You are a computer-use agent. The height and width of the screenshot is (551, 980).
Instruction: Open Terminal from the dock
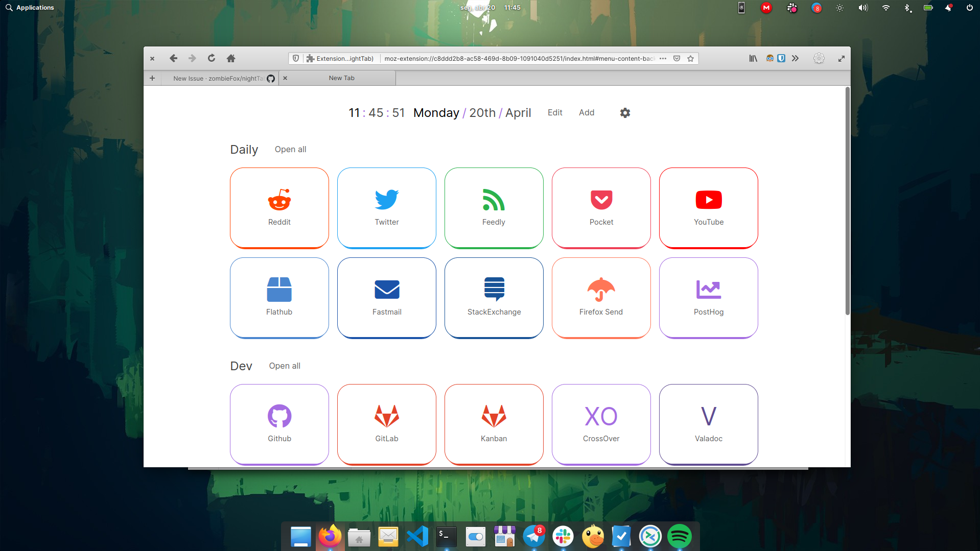tap(447, 536)
